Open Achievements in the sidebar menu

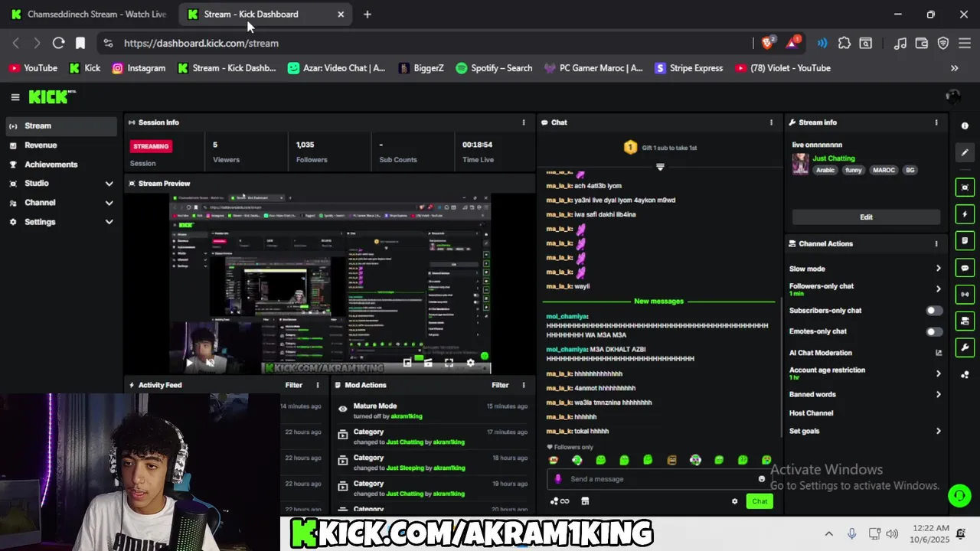(x=60, y=165)
